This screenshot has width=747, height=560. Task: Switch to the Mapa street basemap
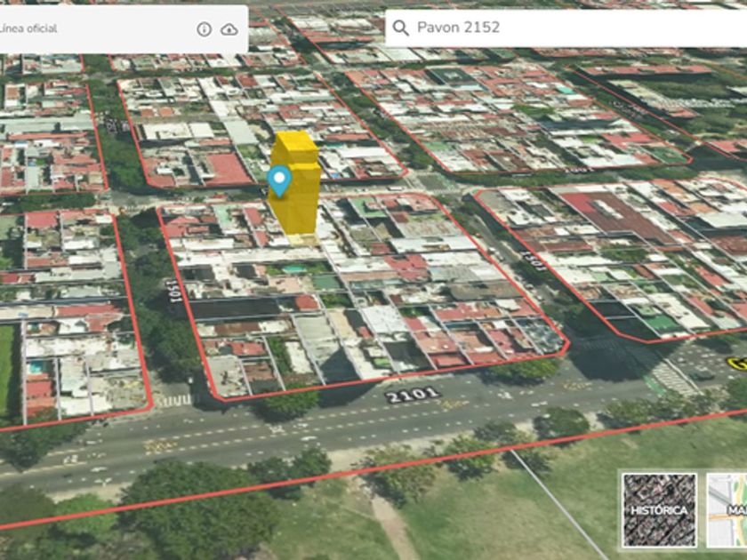coord(727,509)
